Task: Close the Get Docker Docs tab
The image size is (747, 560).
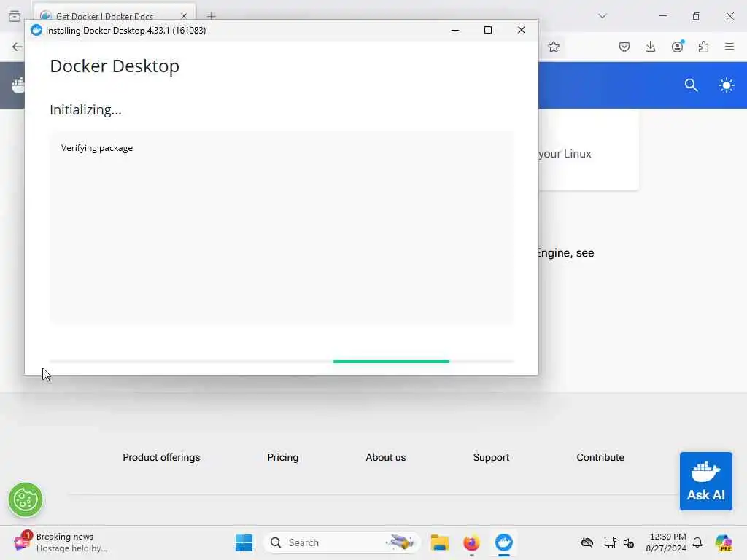Action: tap(183, 16)
